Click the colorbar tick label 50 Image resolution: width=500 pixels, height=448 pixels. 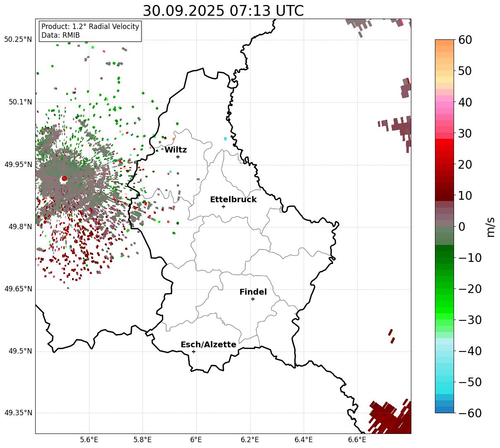pyautogui.click(x=466, y=71)
